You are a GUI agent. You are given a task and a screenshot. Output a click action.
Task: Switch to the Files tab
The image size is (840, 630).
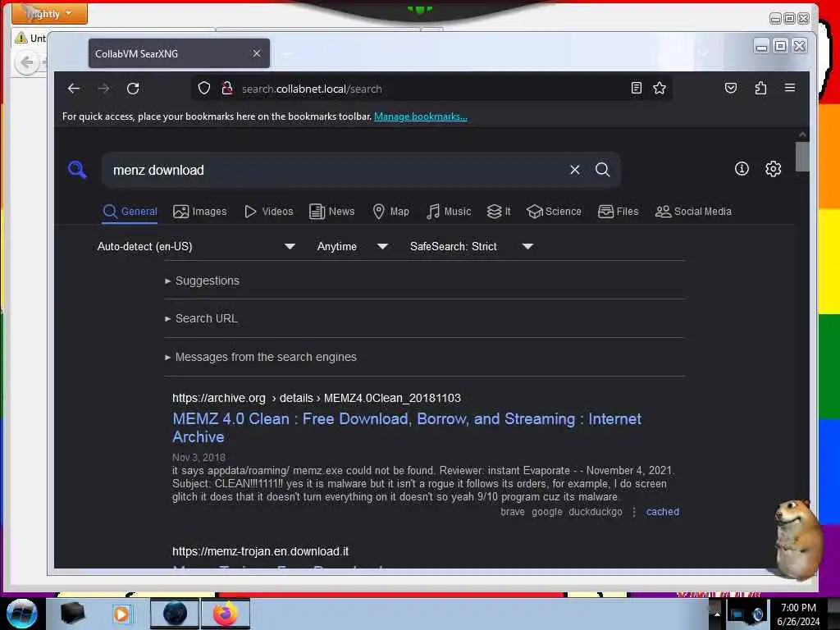(x=619, y=212)
